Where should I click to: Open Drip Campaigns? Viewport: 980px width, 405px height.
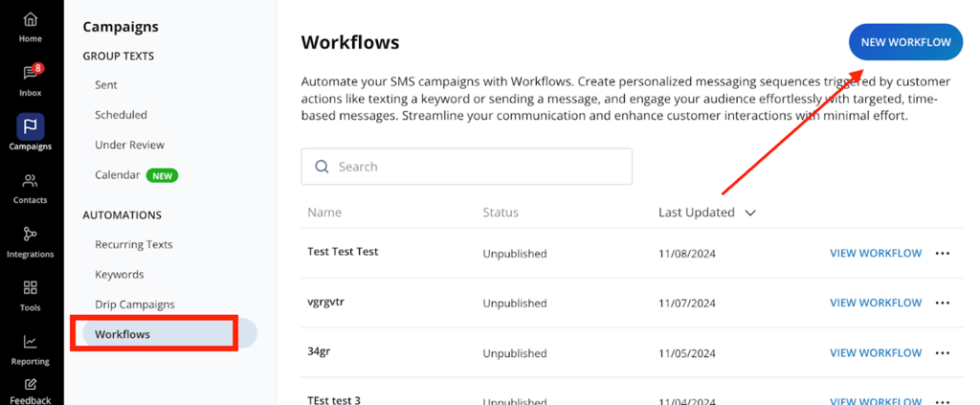coord(135,304)
